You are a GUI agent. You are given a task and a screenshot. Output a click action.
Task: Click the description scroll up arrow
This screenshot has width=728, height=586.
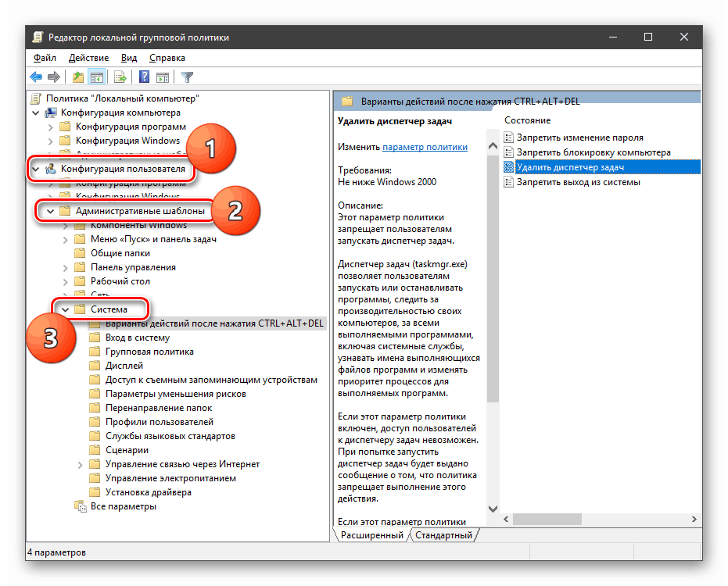point(493,145)
